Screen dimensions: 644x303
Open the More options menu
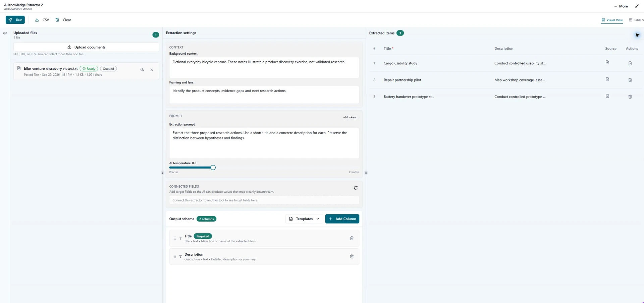[x=621, y=6]
